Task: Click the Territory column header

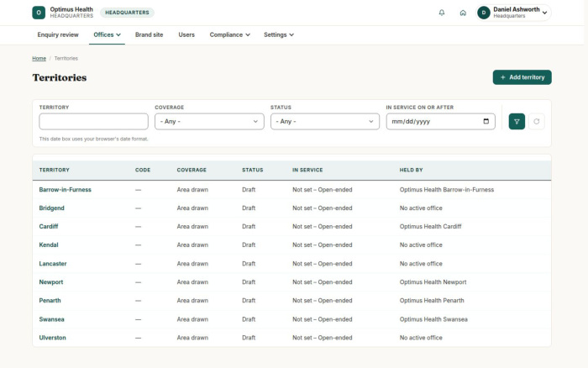Action: click(54, 170)
